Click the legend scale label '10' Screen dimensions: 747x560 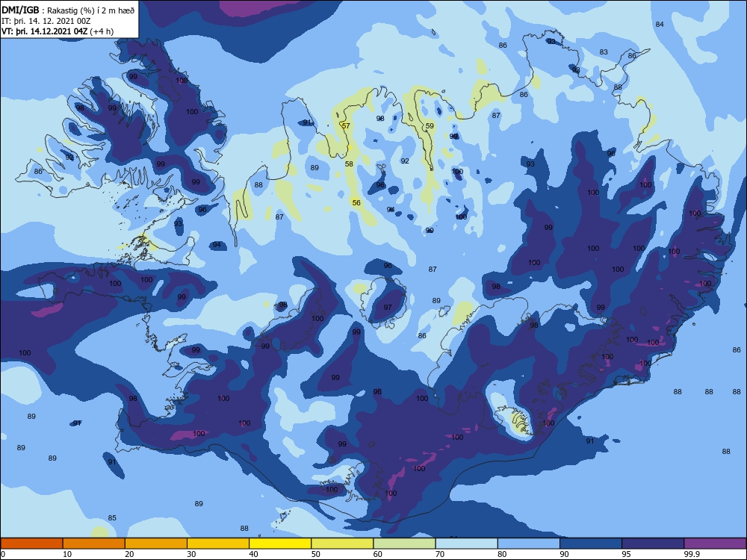pyautogui.click(x=67, y=554)
